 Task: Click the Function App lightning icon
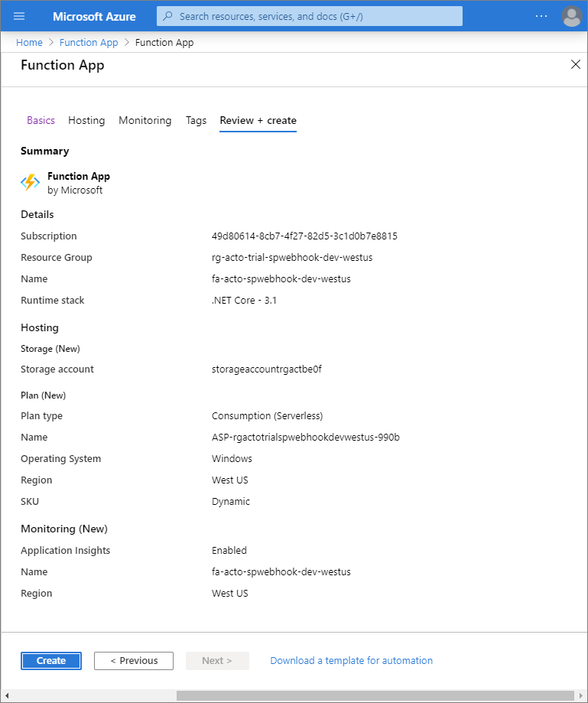tap(31, 183)
